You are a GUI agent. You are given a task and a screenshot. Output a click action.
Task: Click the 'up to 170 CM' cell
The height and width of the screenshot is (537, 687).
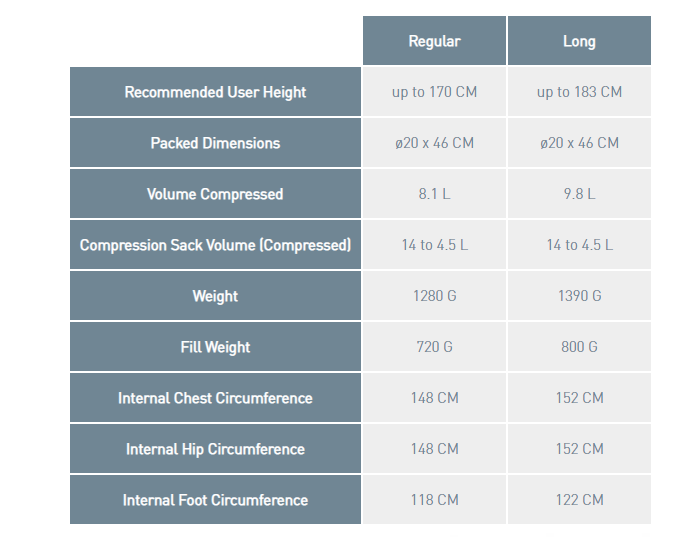pyautogui.click(x=434, y=92)
